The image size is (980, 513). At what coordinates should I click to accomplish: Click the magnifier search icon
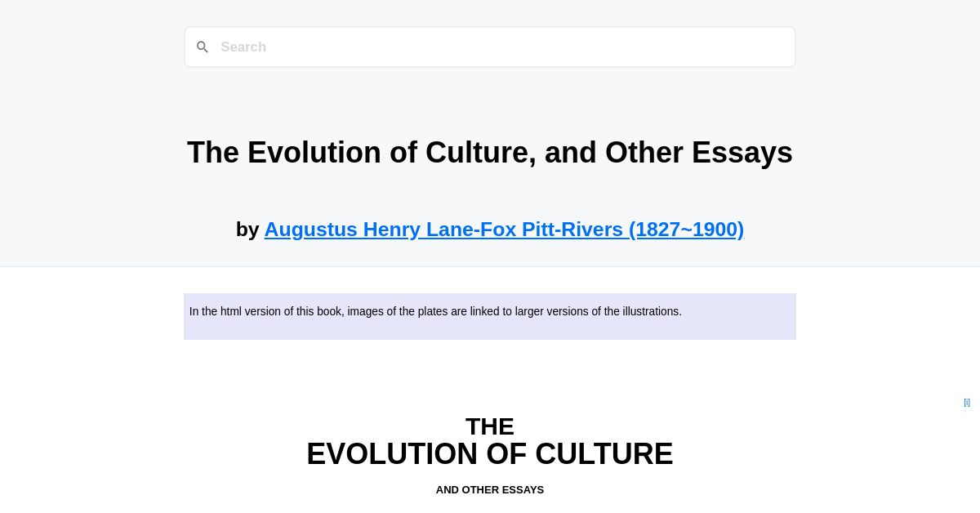[x=203, y=47]
